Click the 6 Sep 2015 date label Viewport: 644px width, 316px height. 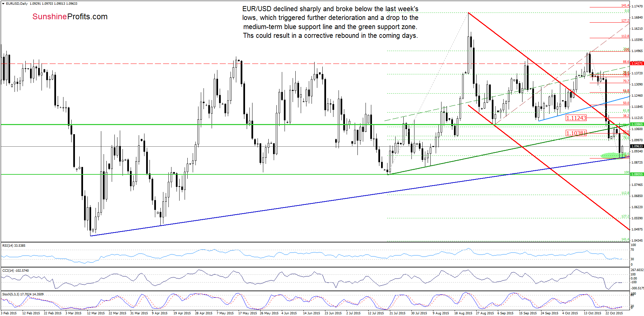(505, 313)
